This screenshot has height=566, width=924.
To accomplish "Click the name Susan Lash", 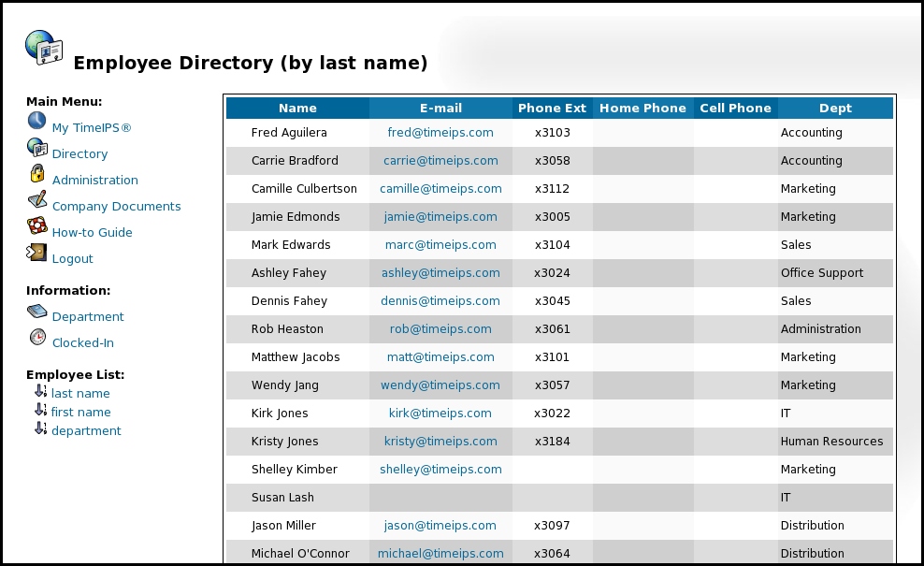I will click(x=282, y=498).
